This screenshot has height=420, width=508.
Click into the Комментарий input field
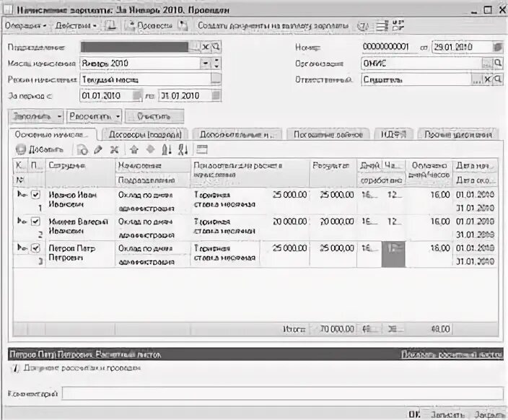click(282, 394)
